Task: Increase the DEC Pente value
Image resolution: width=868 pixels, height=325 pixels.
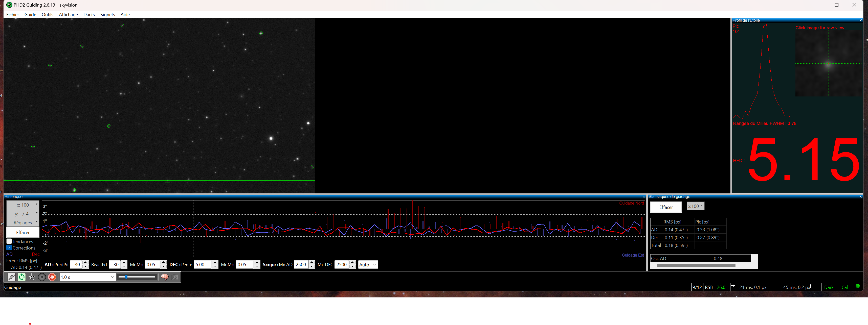Action: [x=215, y=262]
